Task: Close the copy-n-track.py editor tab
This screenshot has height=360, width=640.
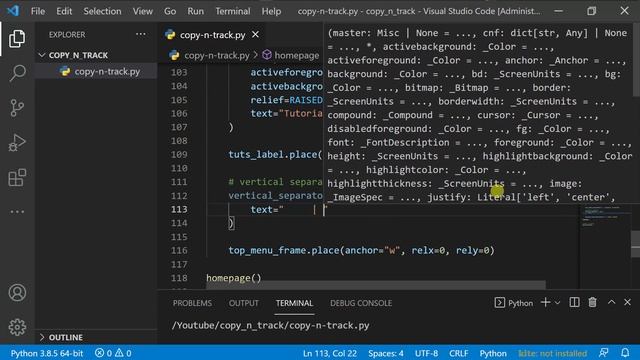Action: click(256, 35)
